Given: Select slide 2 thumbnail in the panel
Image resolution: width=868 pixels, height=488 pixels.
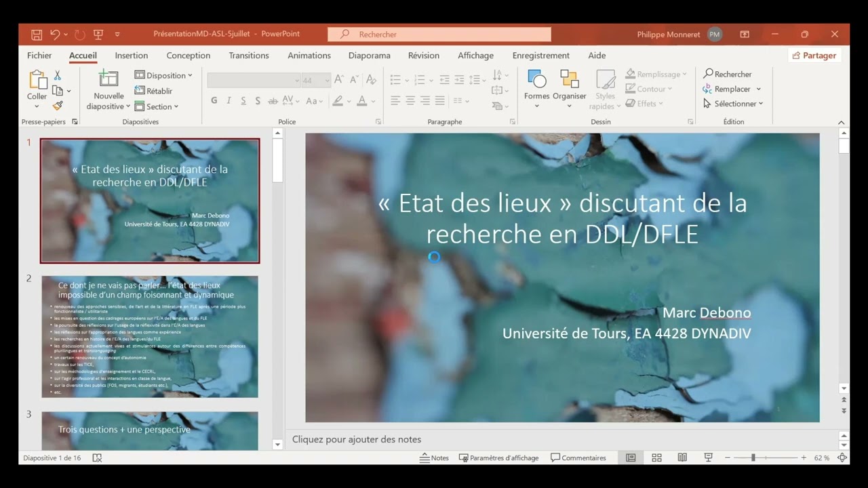Looking at the screenshot, I should point(150,336).
